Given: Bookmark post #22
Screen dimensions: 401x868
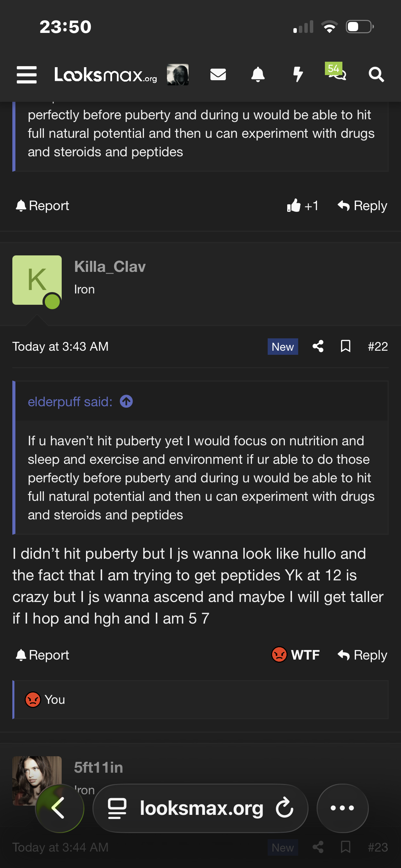Looking at the screenshot, I should 345,346.
